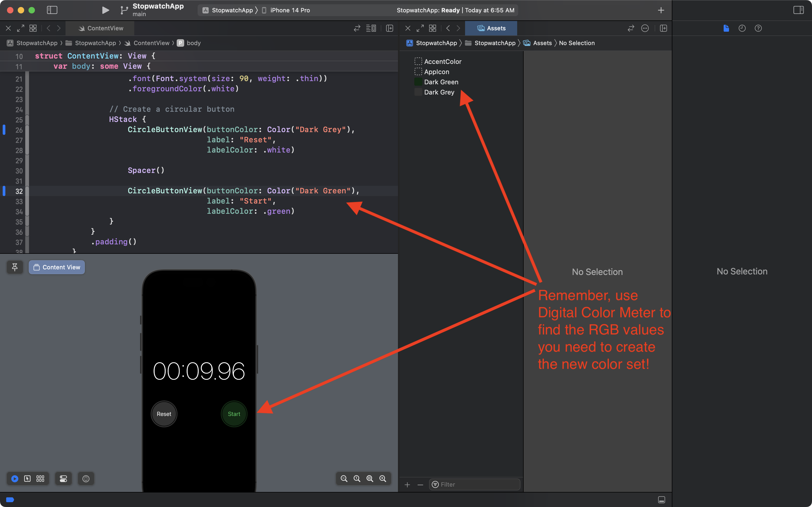Open the iPhone 14 Pro destination selector

(290, 10)
